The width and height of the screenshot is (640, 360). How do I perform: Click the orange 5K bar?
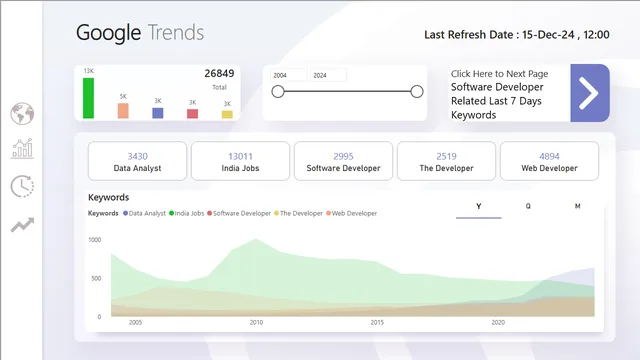pyautogui.click(x=123, y=111)
